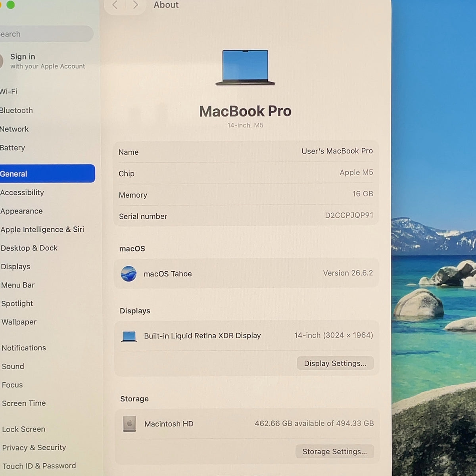Open Wallpaper settings
Screen dimensions: 476x476
coord(19,322)
